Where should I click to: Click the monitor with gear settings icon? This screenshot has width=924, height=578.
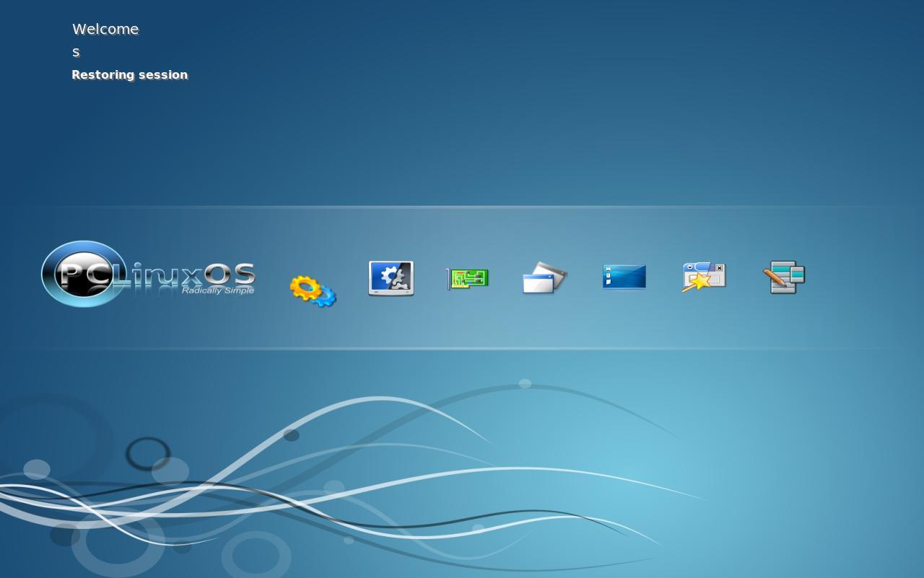pyautogui.click(x=391, y=278)
